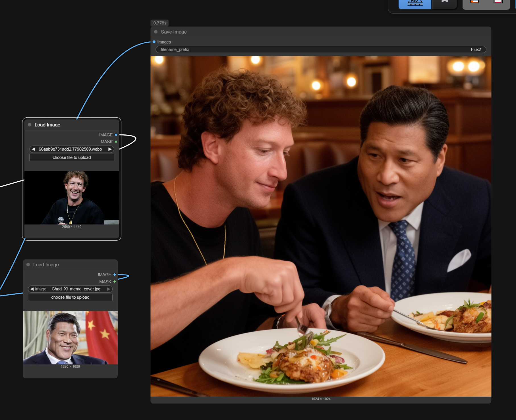Click the Save Image node title
Viewport: 516px width, 420px height.
point(174,32)
